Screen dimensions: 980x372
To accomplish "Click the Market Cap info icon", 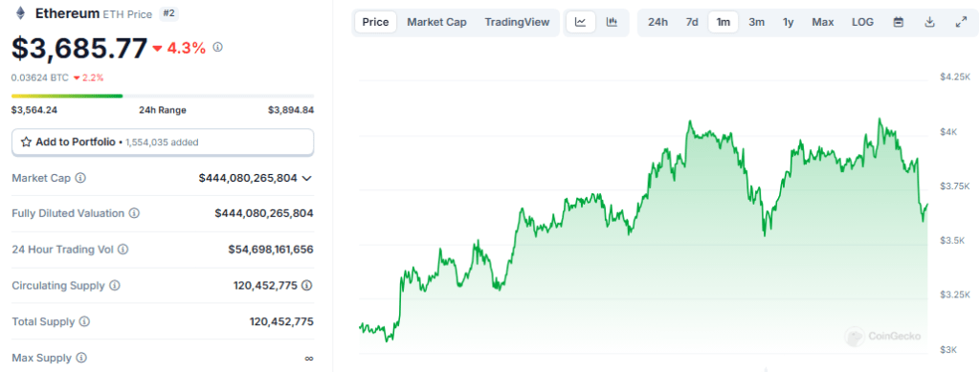I will pos(80,178).
